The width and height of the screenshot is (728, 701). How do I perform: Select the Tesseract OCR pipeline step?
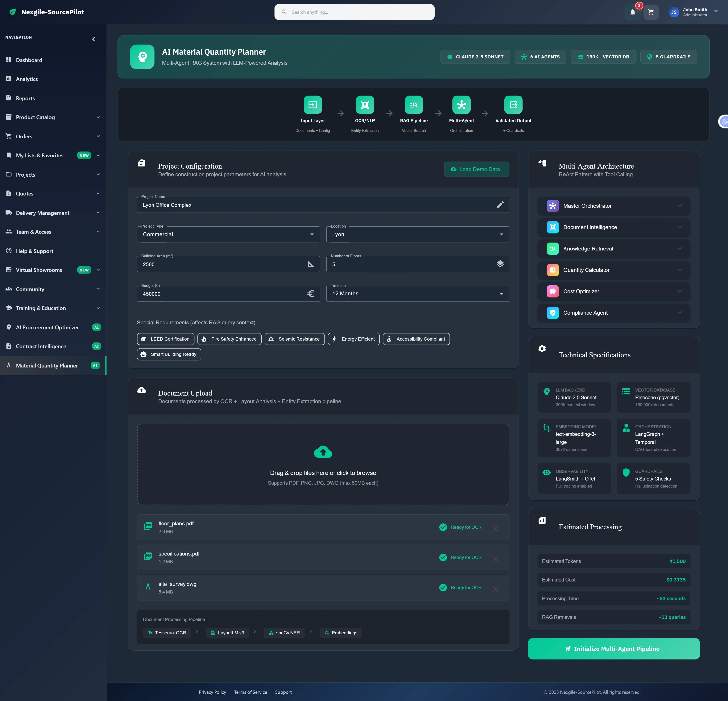pyautogui.click(x=167, y=633)
